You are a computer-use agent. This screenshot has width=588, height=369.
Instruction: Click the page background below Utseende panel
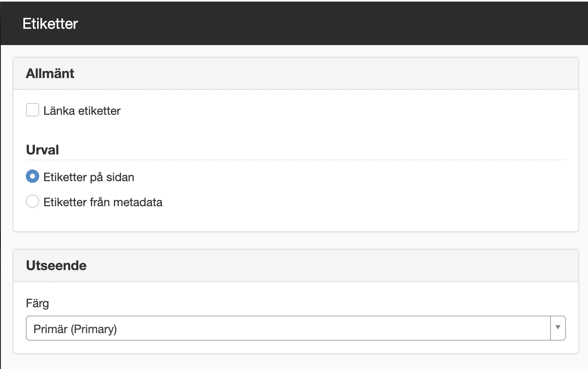tap(296, 362)
